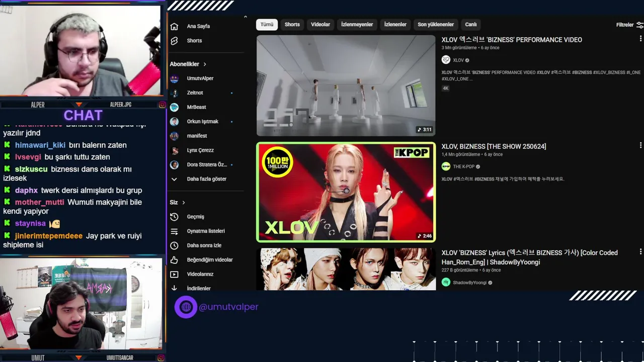The height and width of the screenshot is (362, 644).
Task: Click staynisa chat username
Action: click(x=30, y=223)
